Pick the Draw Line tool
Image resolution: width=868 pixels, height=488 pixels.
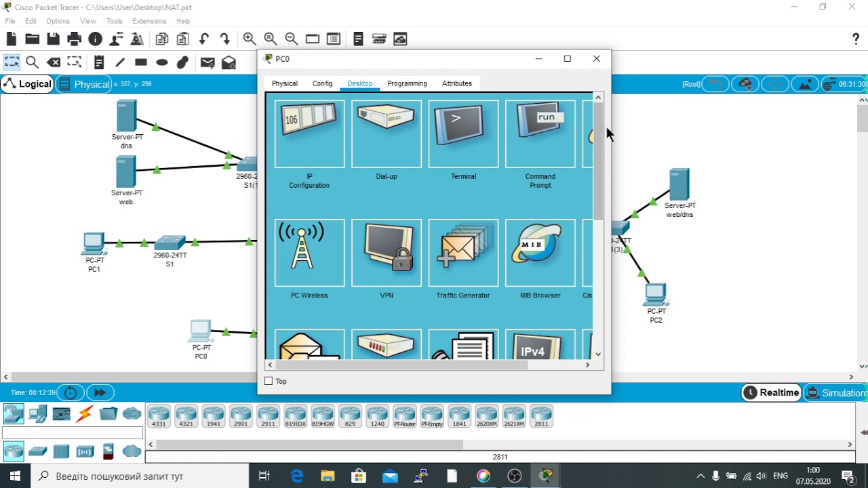tap(120, 62)
